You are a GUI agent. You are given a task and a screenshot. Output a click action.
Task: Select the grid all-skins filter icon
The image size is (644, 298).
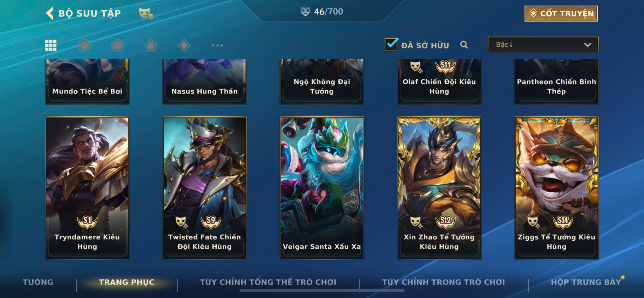tap(51, 45)
